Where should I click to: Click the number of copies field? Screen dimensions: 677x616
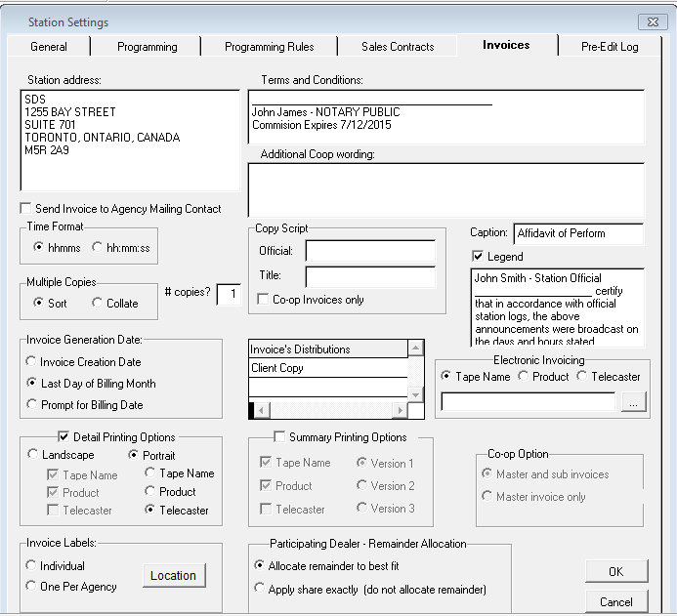pos(229,294)
